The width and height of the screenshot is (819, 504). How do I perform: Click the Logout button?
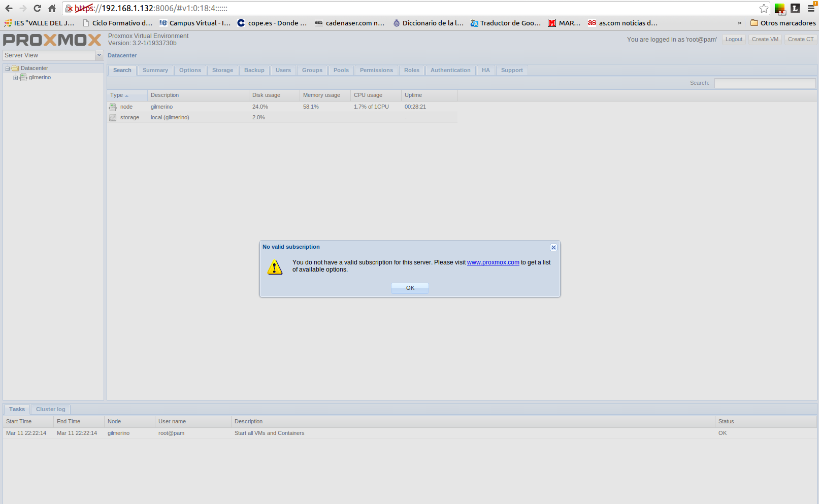[733, 39]
